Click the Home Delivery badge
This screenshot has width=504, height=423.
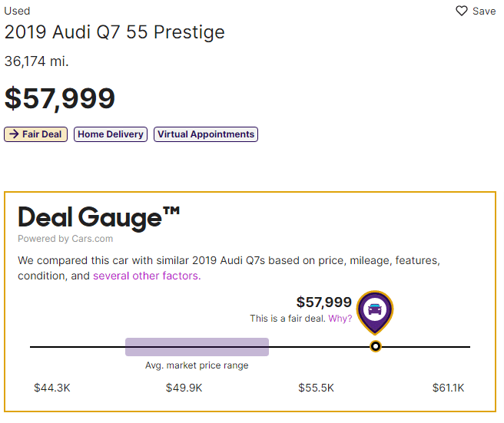tap(111, 134)
